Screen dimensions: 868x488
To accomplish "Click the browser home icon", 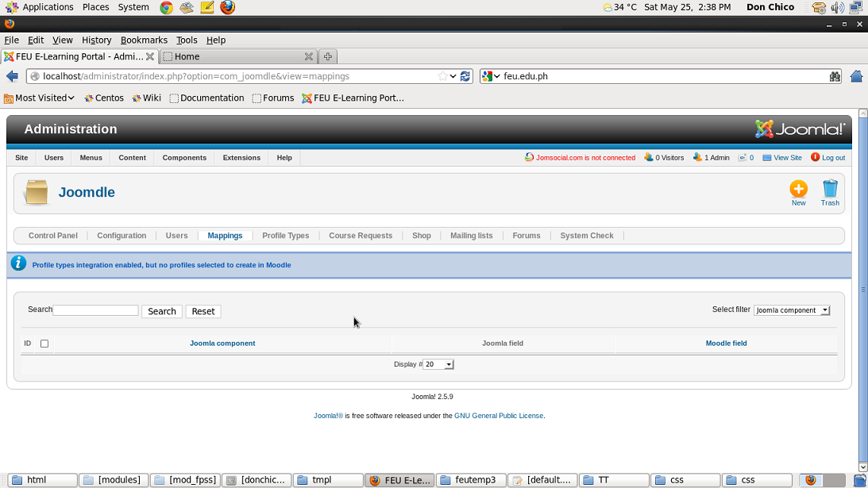I will coord(856,76).
